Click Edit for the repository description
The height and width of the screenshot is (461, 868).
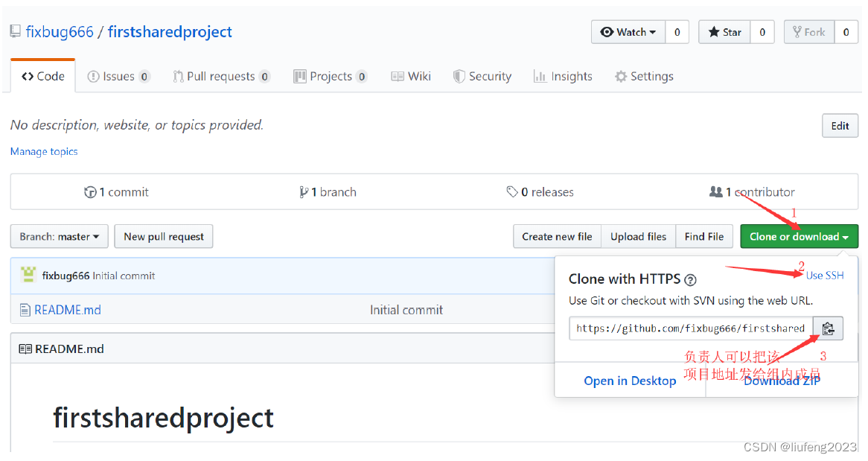pos(840,126)
